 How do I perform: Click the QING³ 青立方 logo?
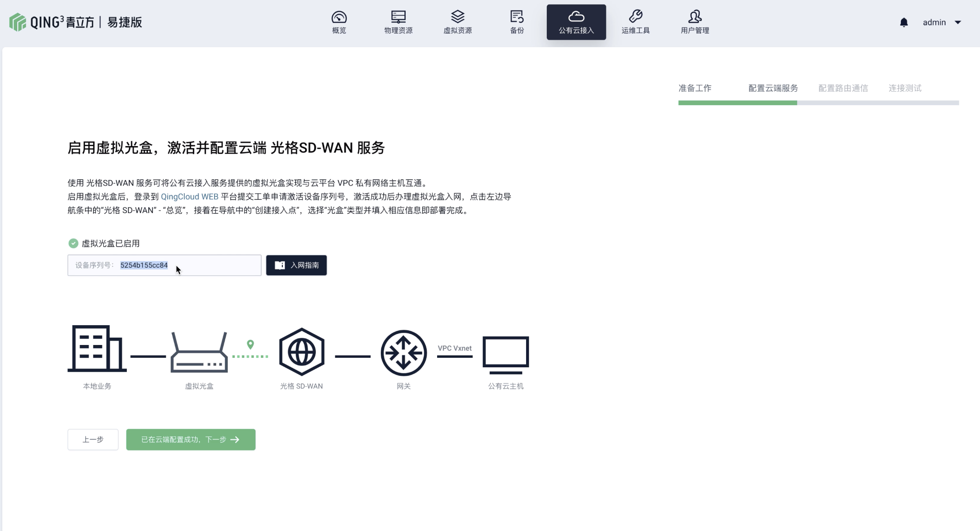52,22
